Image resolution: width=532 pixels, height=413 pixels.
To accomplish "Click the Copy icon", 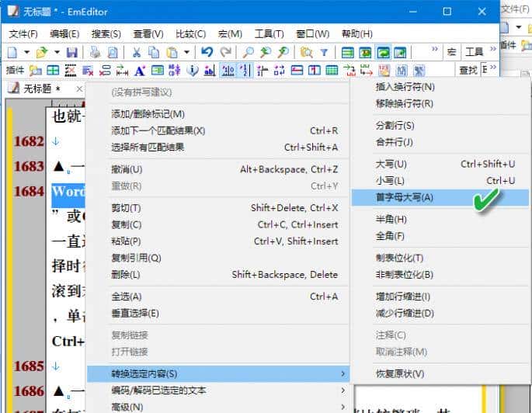I will pos(154,52).
